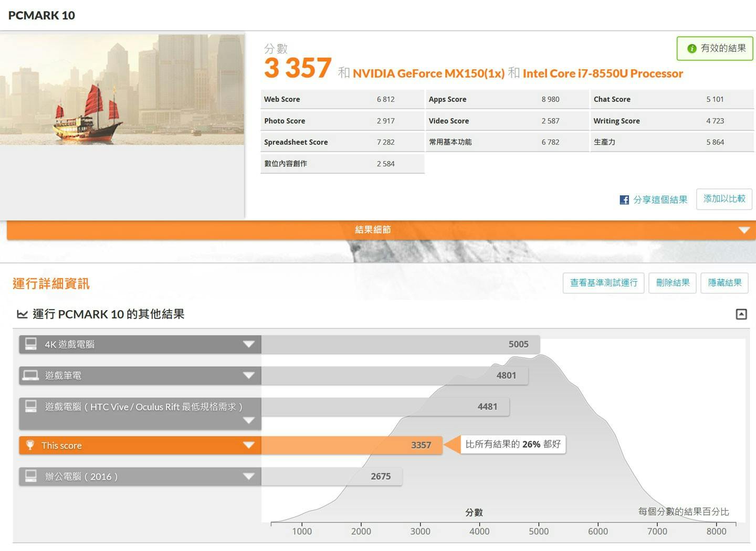The image size is (756, 551).
Task: Click the 生產力 label
Action: coord(604,142)
